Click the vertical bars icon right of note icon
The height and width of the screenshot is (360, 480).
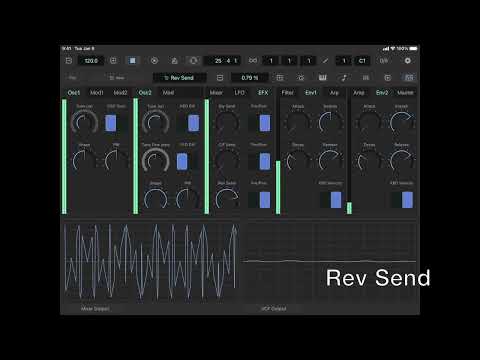coord(366,78)
